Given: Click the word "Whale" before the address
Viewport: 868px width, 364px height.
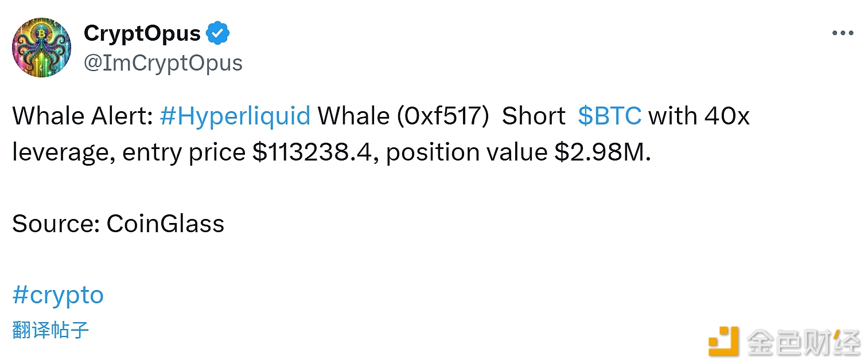Looking at the screenshot, I should pyautogui.click(x=352, y=116).
